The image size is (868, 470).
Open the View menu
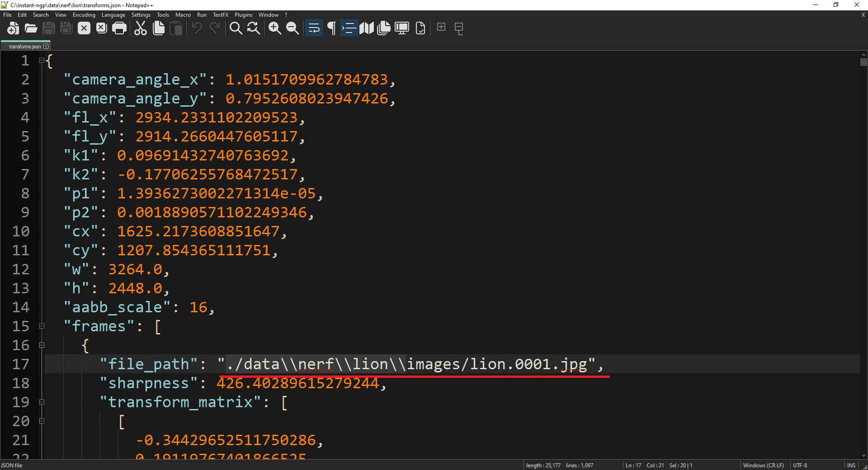click(61, 15)
